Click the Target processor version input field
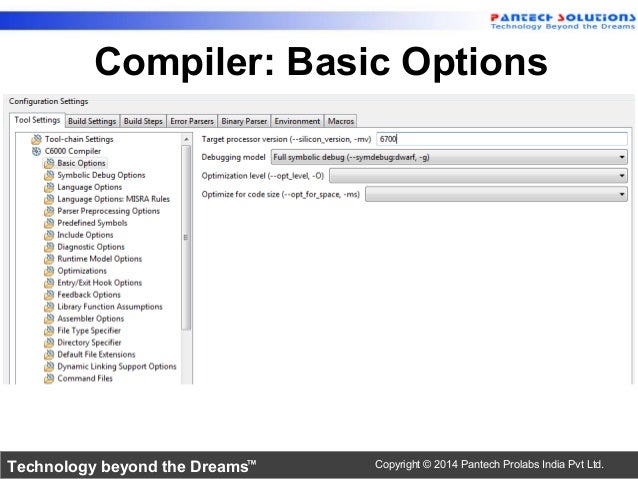The image size is (638, 479). pyautogui.click(x=502, y=139)
